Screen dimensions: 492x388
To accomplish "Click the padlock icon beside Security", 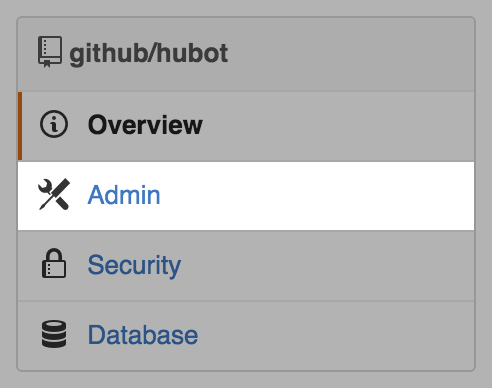I will click(x=54, y=263).
